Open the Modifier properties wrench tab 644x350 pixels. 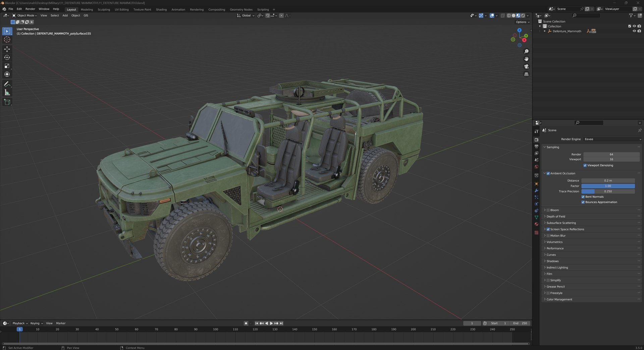(536, 191)
